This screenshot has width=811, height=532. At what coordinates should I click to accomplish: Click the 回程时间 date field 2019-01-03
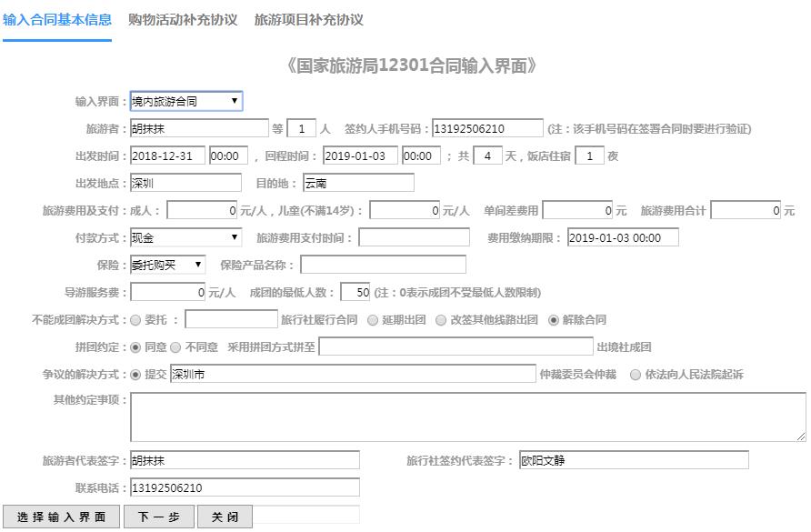361,156
